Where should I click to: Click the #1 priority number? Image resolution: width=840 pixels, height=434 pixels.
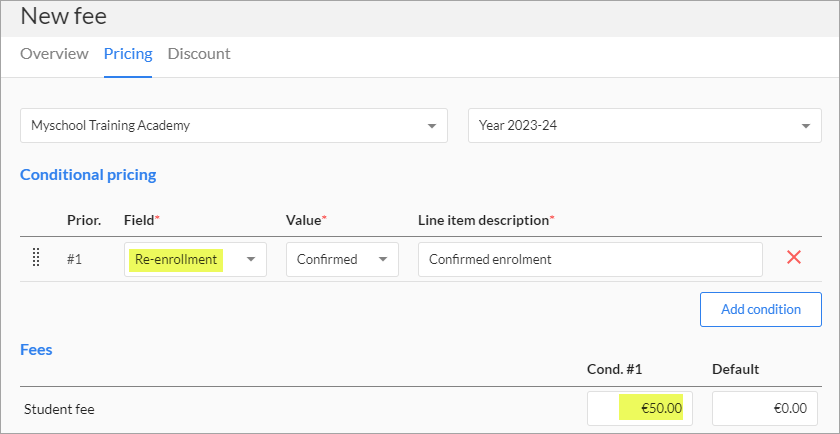pyautogui.click(x=74, y=259)
